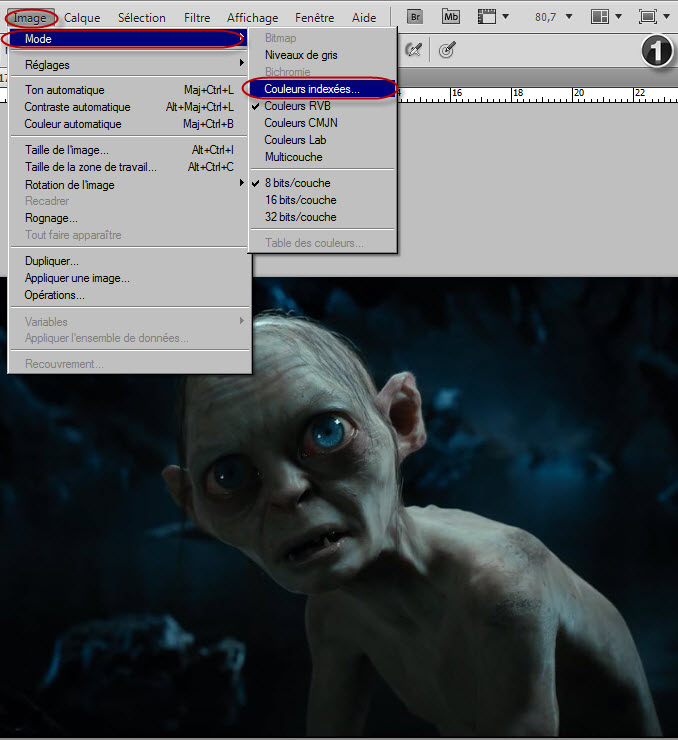Viewport: 678px width, 740px height.
Task: Click the view extras filmstrip icon
Action: 487,17
